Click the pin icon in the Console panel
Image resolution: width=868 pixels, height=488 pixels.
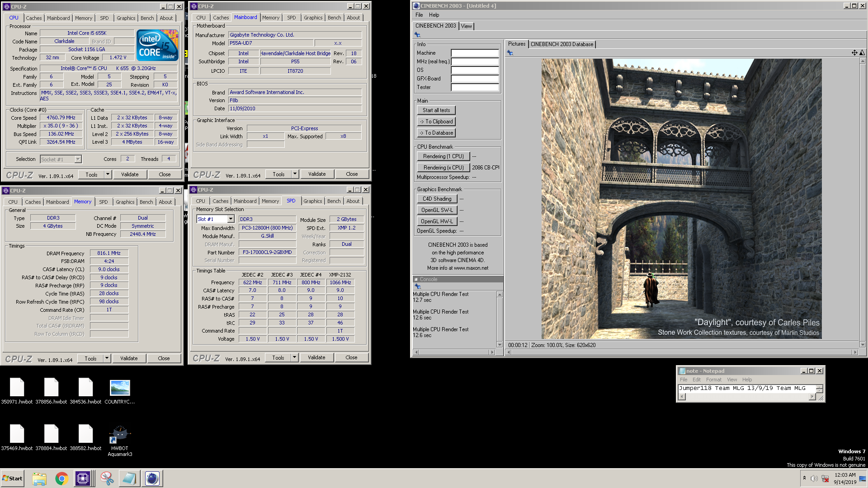[x=417, y=286]
